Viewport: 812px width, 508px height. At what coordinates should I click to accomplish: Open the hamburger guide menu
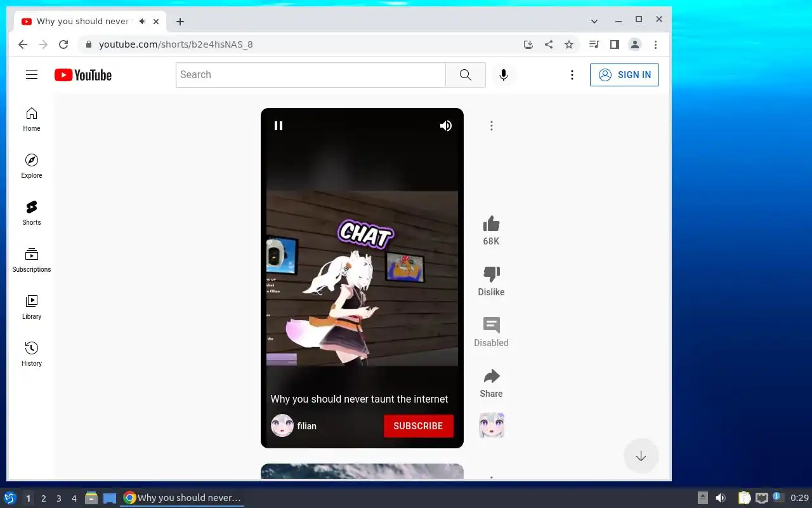32,75
